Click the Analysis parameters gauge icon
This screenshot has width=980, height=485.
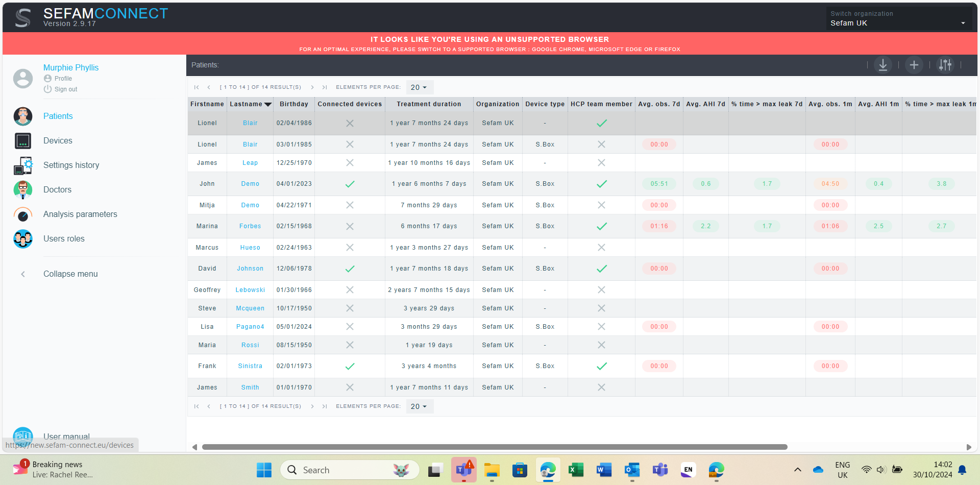pos(23,214)
